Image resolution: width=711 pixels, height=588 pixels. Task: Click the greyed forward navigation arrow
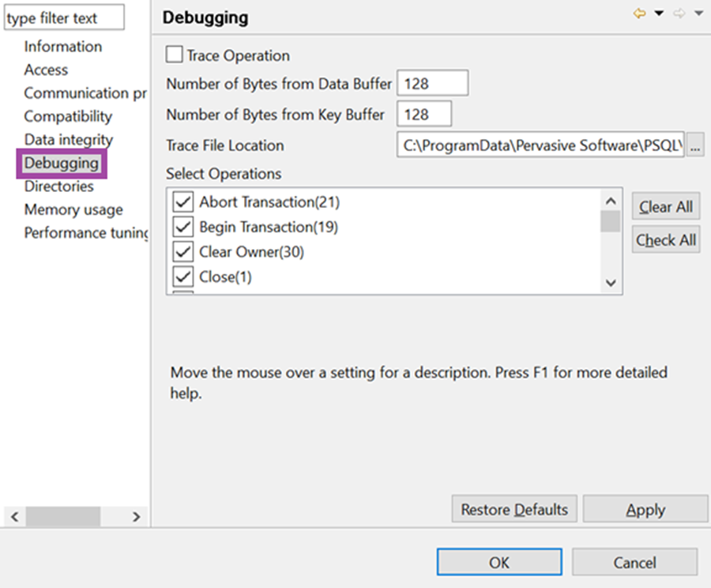click(x=679, y=13)
